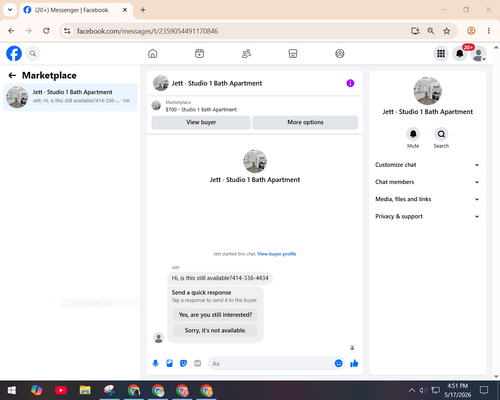
Task: Reload the page with the refresh icon
Action: 46,31
